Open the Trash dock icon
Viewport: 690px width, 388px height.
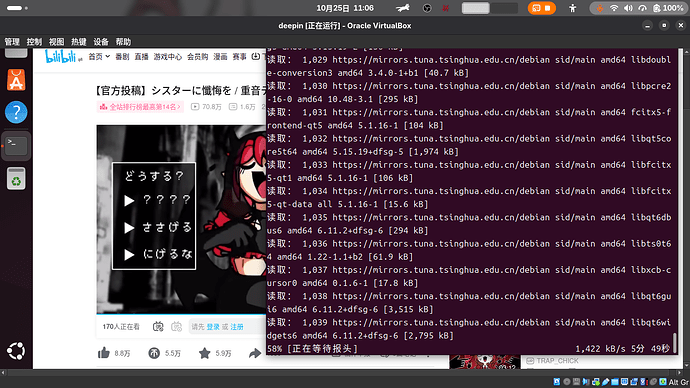pyautogui.click(x=16, y=179)
